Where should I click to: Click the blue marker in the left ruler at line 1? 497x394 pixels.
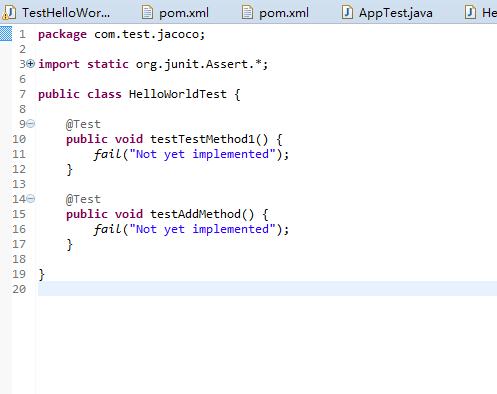pyautogui.click(x=6, y=34)
